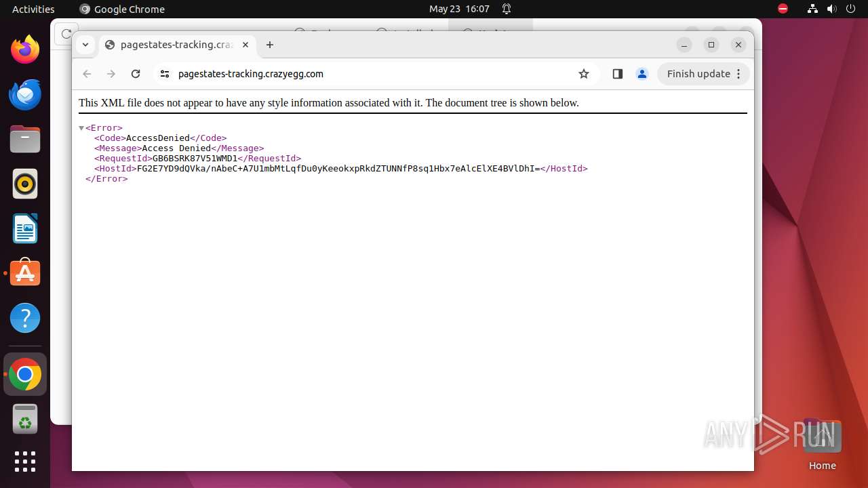Click the HostId value string
Image resolution: width=868 pixels, height=488 pixels.
click(x=338, y=169)
